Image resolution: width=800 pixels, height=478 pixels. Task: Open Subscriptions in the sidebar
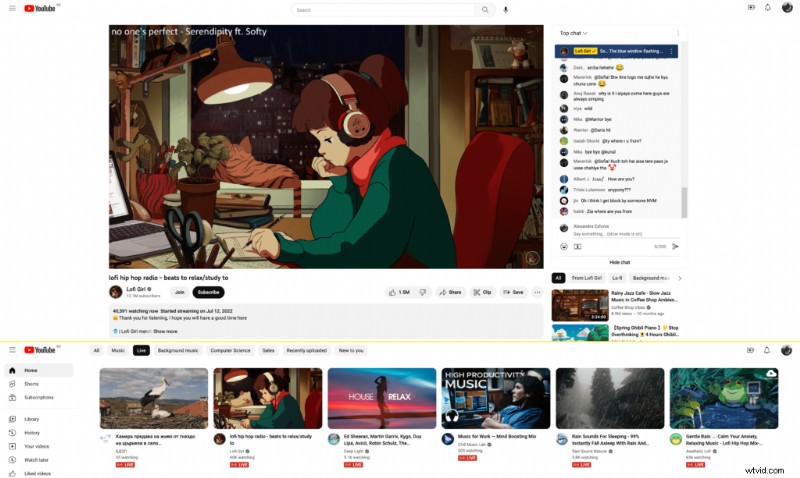pos(39,397)
